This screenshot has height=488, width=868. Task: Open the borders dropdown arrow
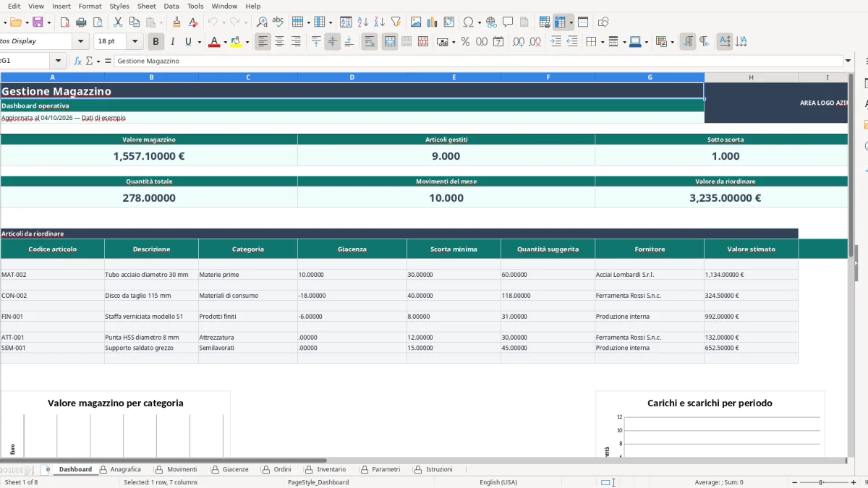602,42
